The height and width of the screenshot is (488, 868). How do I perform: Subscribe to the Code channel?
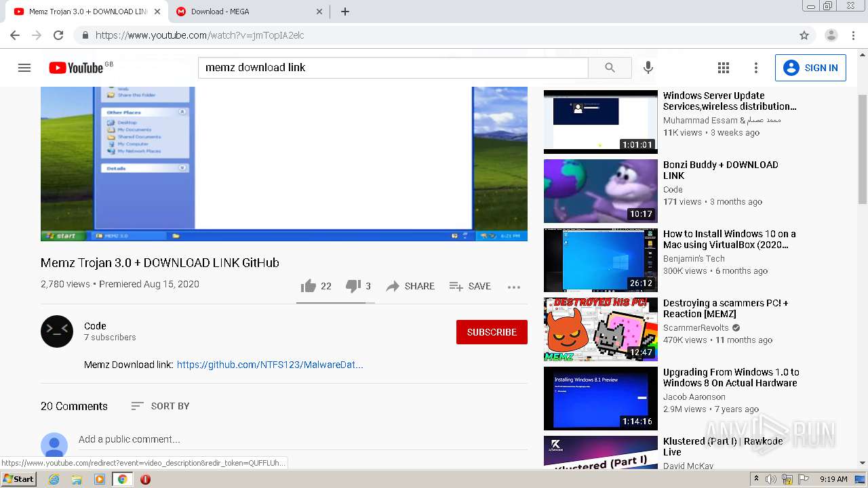click(x=492, y=332)
